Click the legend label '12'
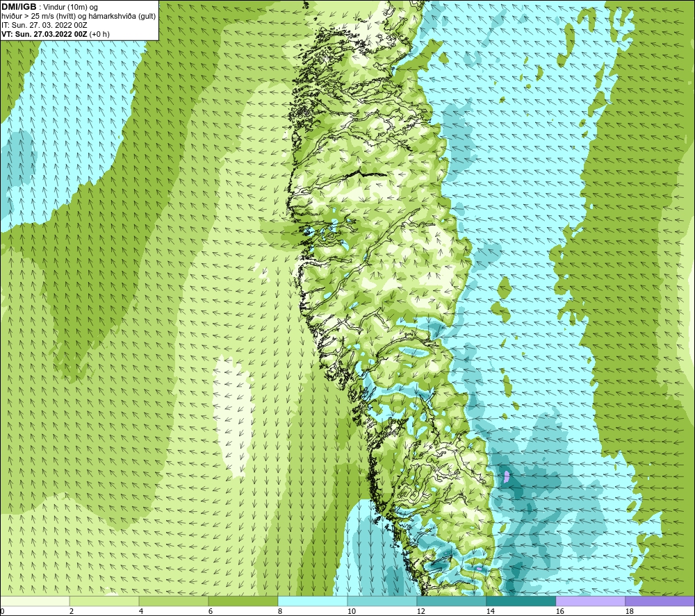Viewport: 695px width, 616px height. tap(420, 611)
